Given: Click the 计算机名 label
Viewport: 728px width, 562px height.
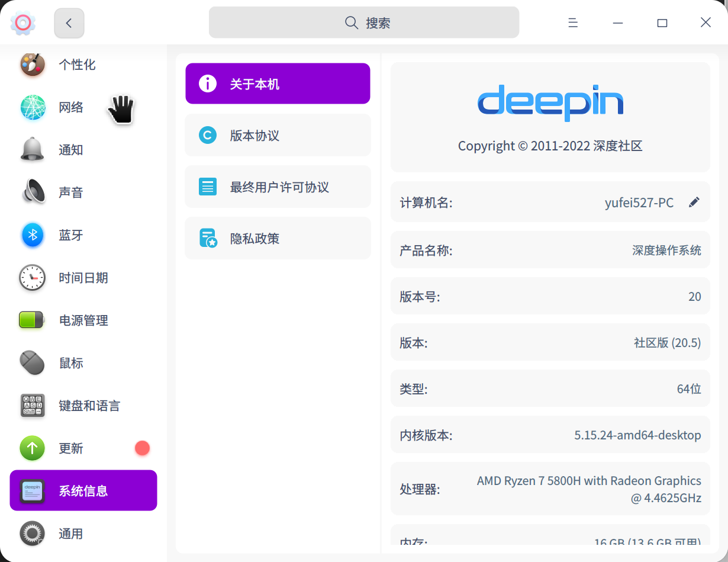Looking at the screenshot, I should (x=426, y=203).
